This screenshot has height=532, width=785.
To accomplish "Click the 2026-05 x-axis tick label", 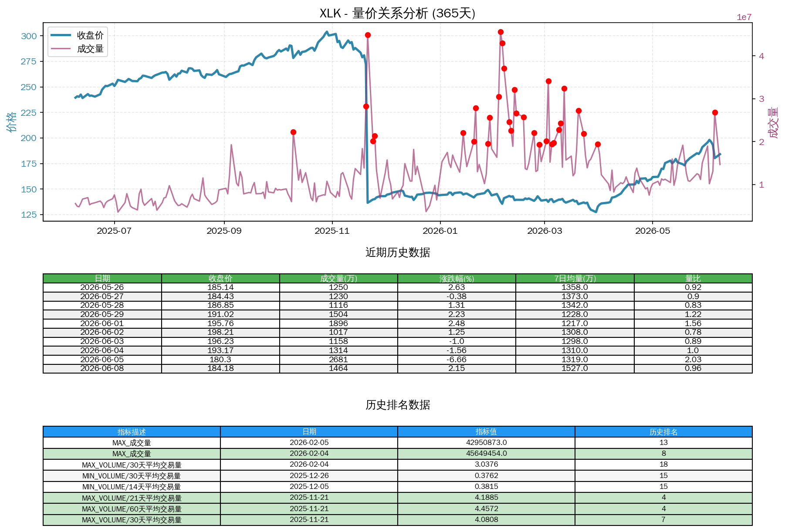I will coord(653,231).
